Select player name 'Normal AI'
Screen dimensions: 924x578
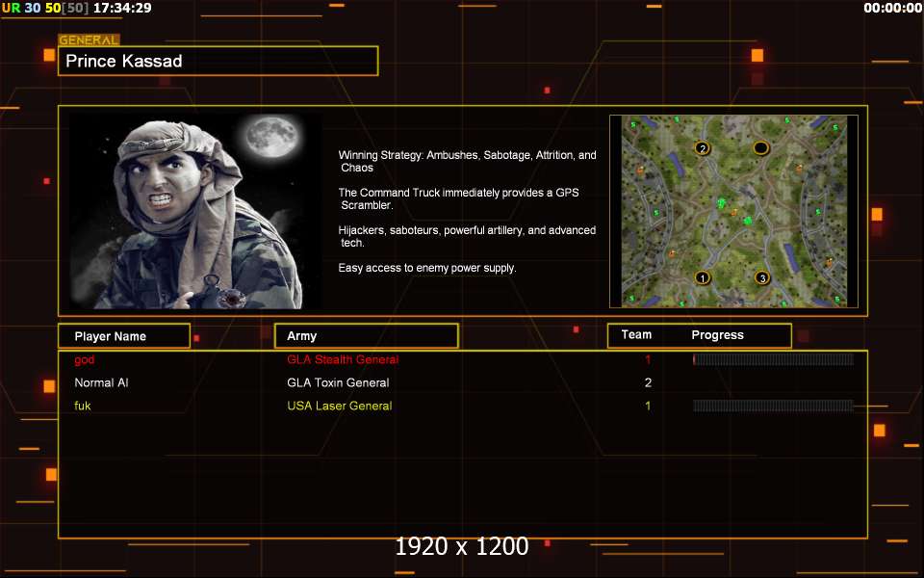[101, 382]
